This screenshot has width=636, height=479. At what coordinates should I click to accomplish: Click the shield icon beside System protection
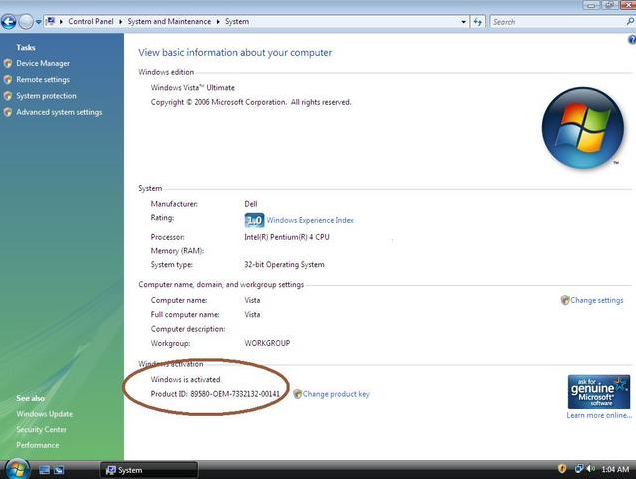8,96
